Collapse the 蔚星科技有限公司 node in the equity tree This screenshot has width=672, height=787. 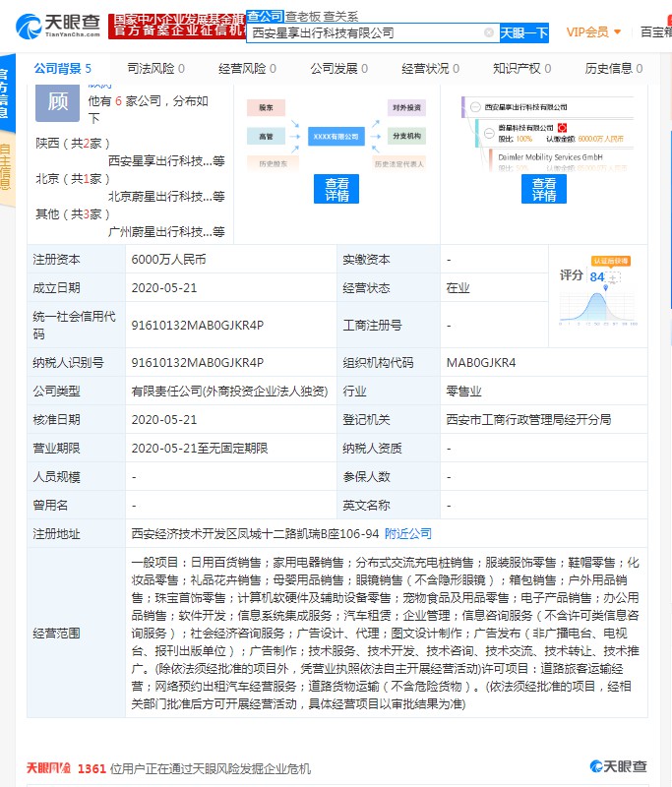click(489, 133)
